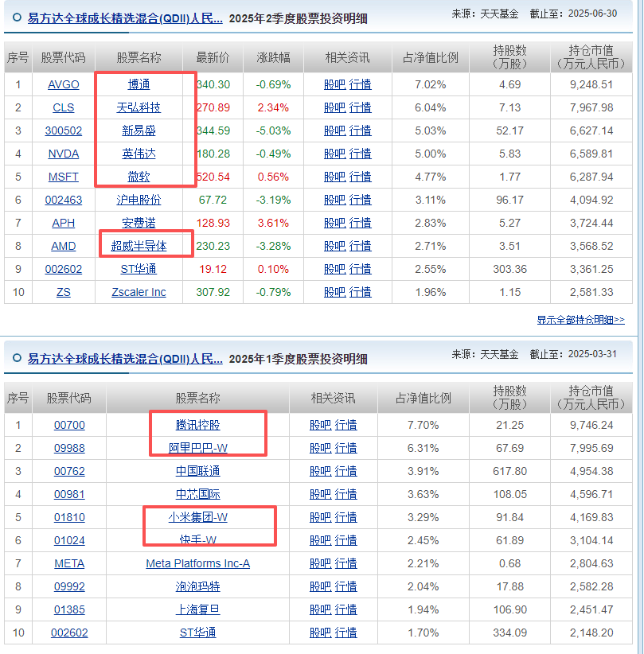644x654 pixels.
Task: Open META stock code link
Action: (69, 563)
